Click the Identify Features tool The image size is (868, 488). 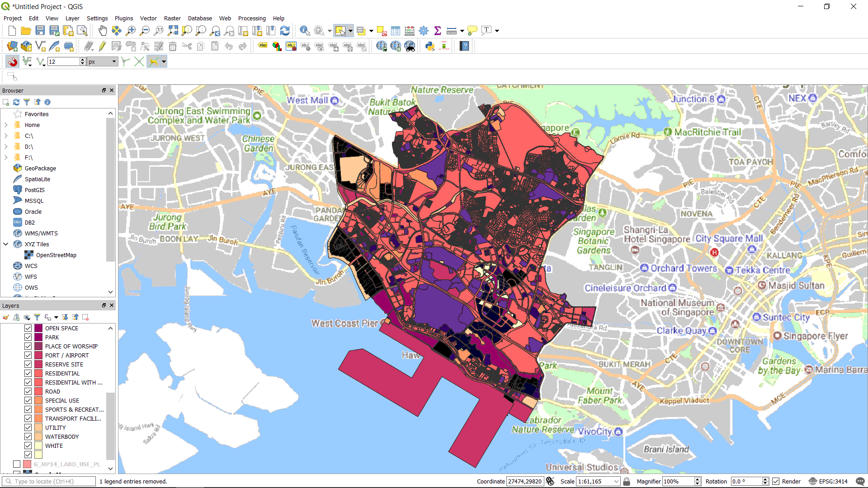click(x=305, y=31)
